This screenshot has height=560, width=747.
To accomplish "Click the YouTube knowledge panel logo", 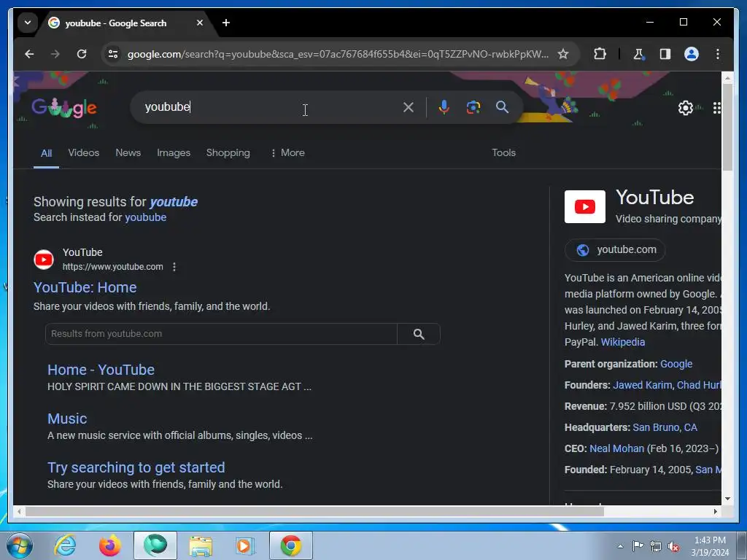I will pyautogui.click(x=584, y=206).
